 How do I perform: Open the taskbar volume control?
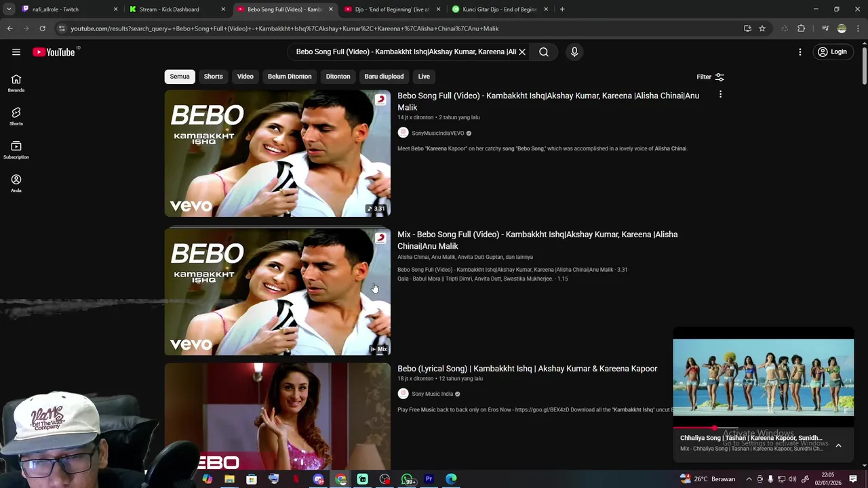click(792, 479)
